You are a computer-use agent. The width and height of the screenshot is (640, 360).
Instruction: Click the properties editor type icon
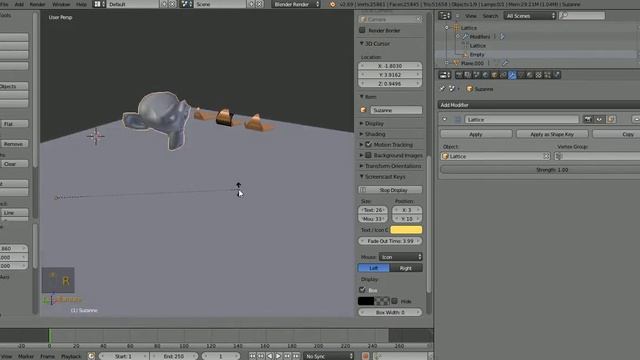444,75
